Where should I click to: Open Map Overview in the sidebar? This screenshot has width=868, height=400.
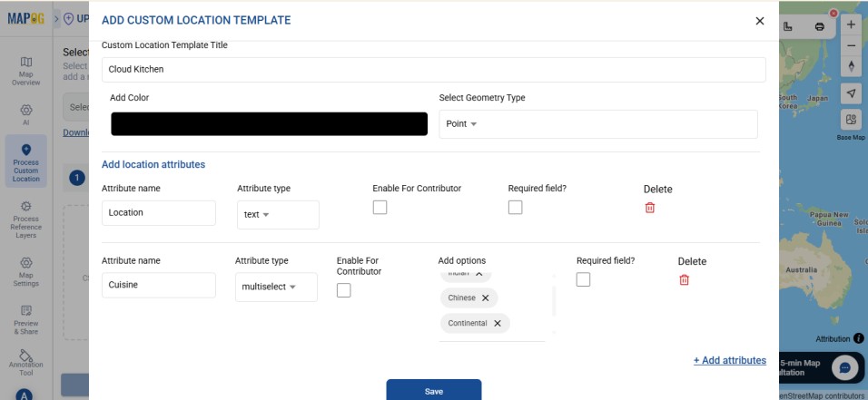pyautogui.click(x=26, y=71)
